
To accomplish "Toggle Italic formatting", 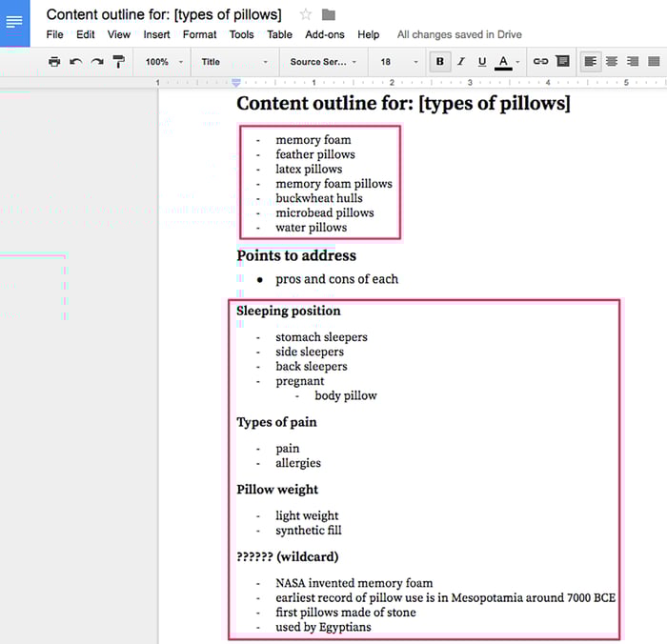I will tap(461, 62).
